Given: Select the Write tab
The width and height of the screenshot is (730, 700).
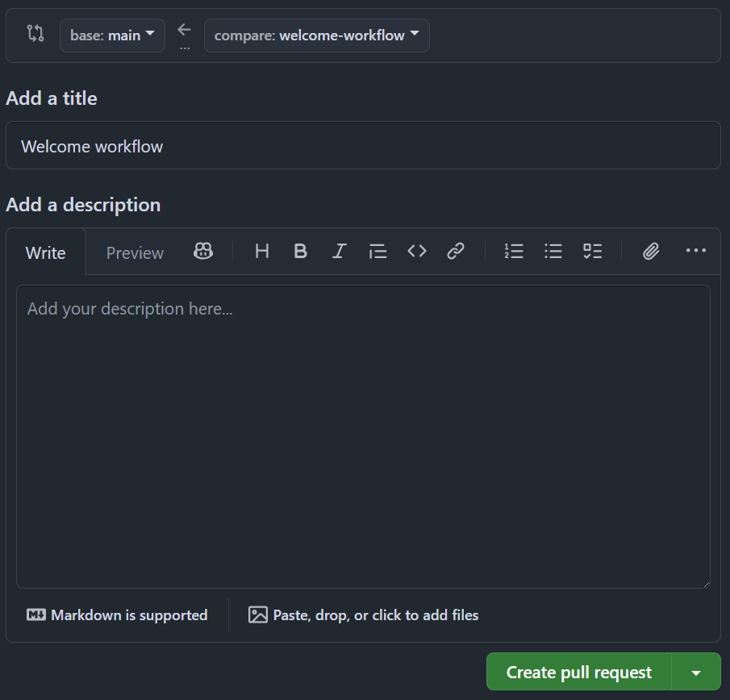Looking at the screenshot, I should point(46,253).
